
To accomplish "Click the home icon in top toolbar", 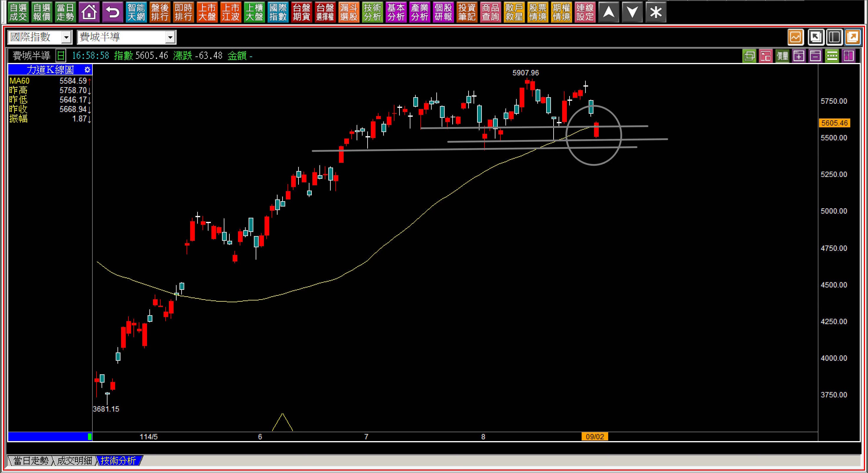I will [x=89, y=12].
